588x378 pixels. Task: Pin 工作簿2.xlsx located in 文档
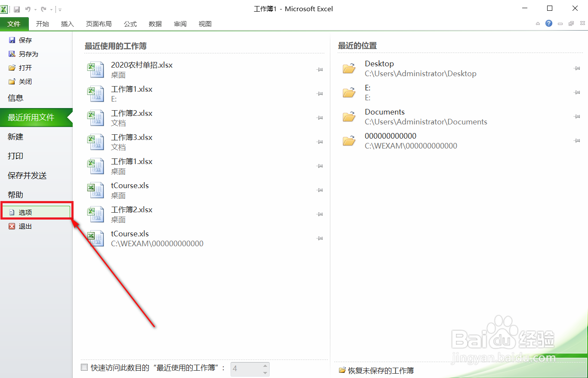[x=320, y=118]
